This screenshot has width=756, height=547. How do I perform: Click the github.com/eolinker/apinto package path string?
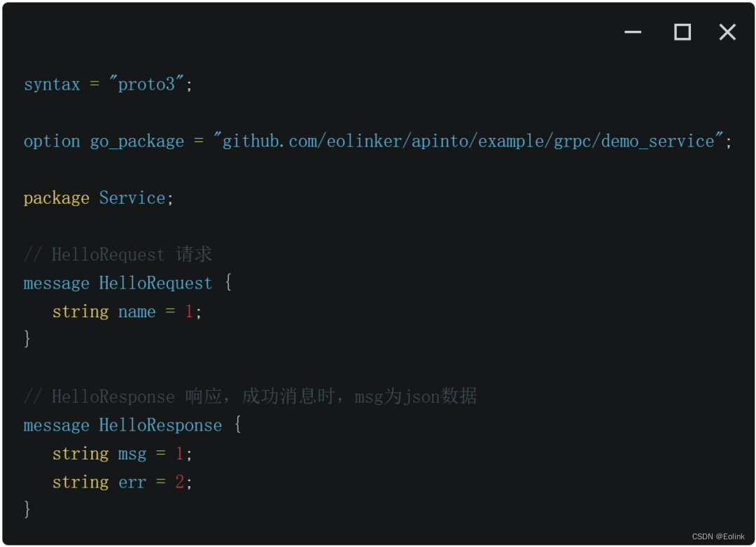point(468,141)
